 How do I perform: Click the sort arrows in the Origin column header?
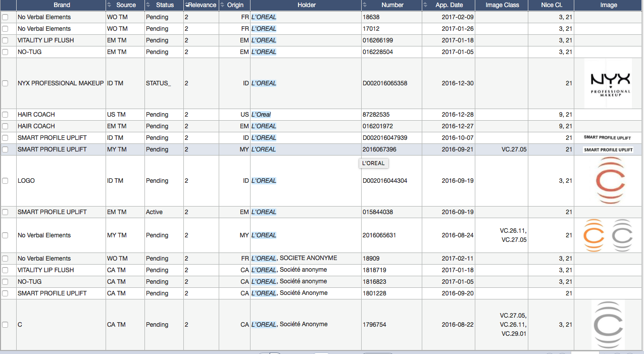pos(223,5)
